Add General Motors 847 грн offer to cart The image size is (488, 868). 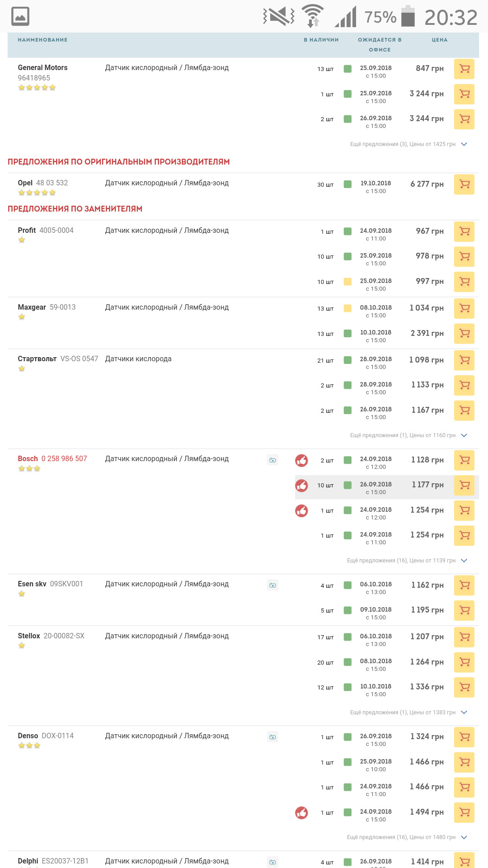point(464,69)
